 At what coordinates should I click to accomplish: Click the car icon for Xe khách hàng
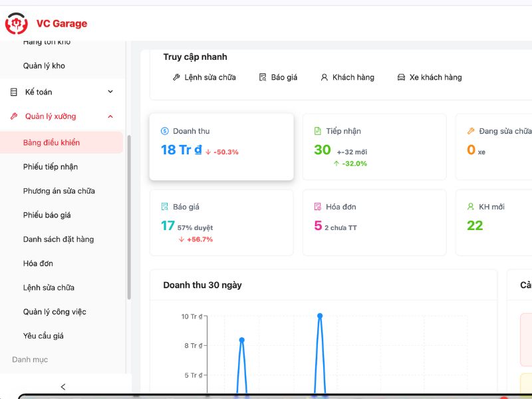(x=401, y=77)
